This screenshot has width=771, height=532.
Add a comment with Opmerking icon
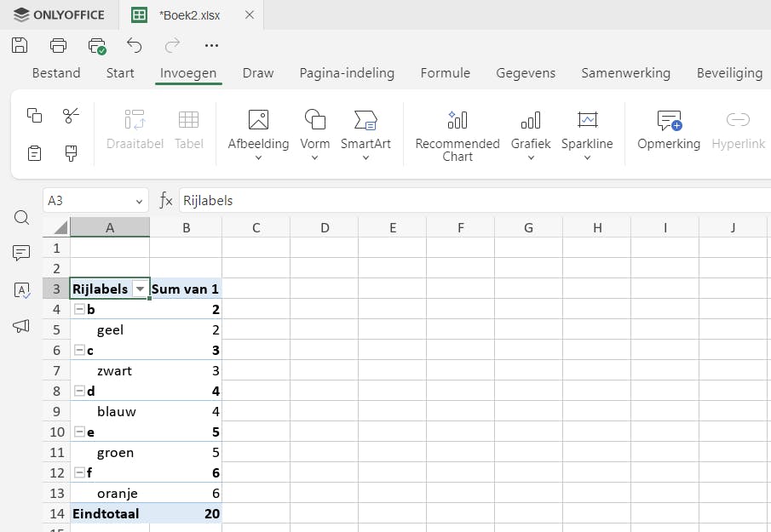669,120
